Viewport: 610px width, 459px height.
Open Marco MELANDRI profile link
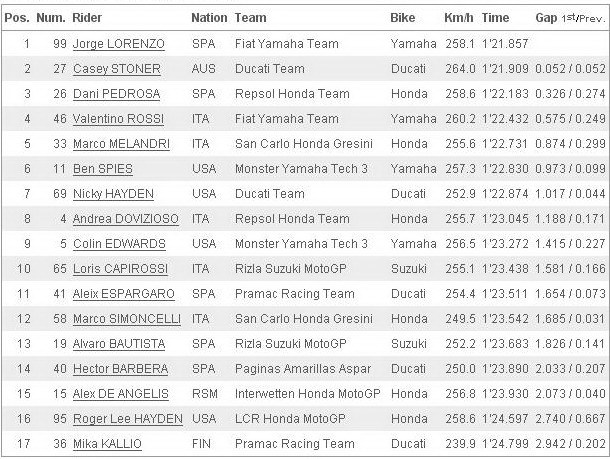pyautogui.click(x=121, y=144)
